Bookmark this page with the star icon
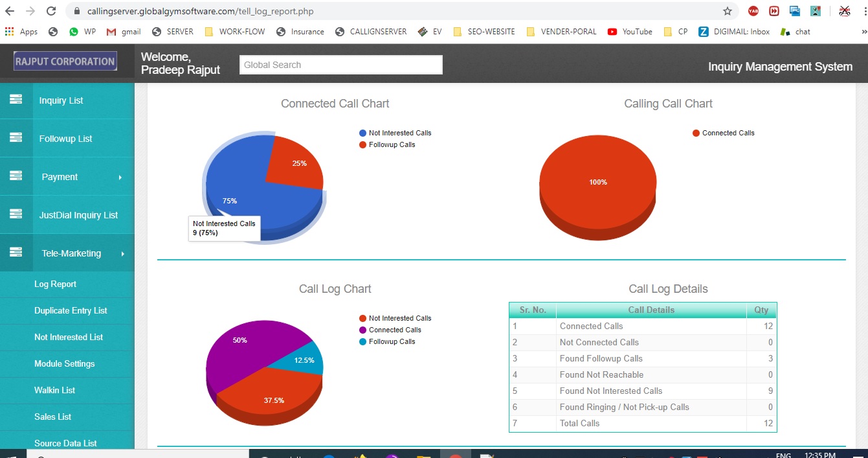The width and height of the screenshot is (868, 458). point(727,11)
